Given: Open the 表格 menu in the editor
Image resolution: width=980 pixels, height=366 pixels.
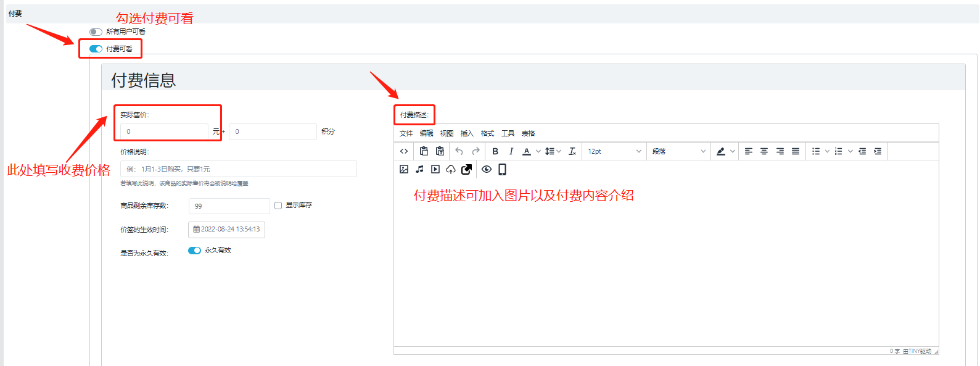Looking at the screenshot, I should [528, 133].
